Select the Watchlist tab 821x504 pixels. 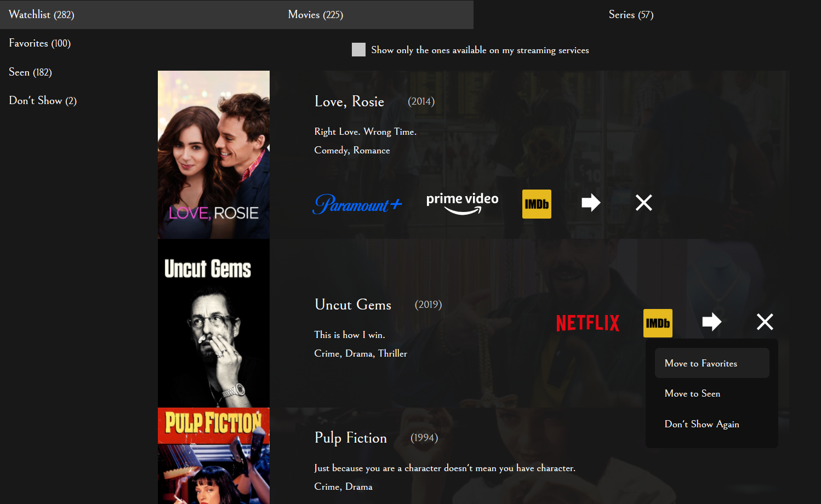coord(41,15)
